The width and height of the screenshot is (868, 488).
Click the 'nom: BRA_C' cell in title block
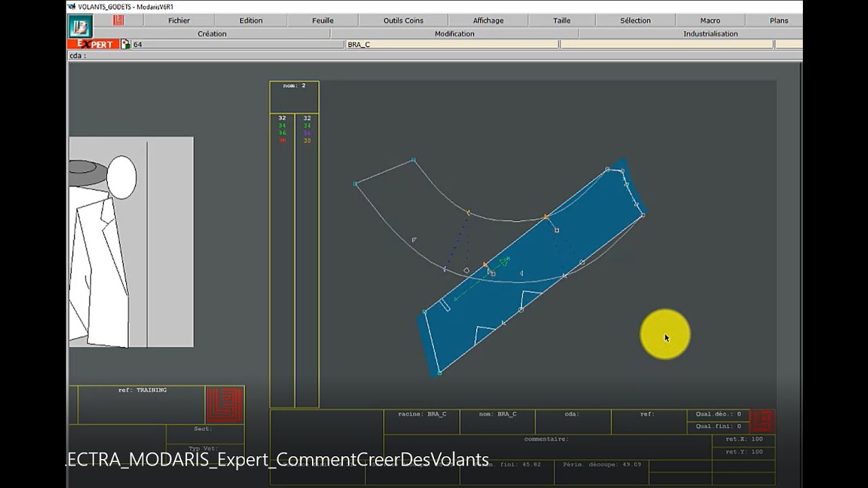click(x=497, y=422)
